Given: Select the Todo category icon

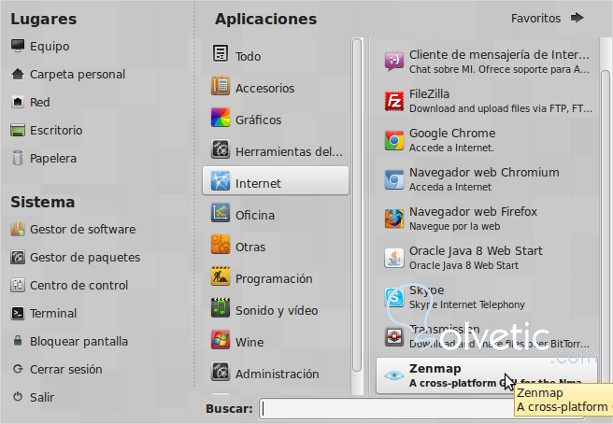Looking at the screenshot, I should tap(220, 54).
